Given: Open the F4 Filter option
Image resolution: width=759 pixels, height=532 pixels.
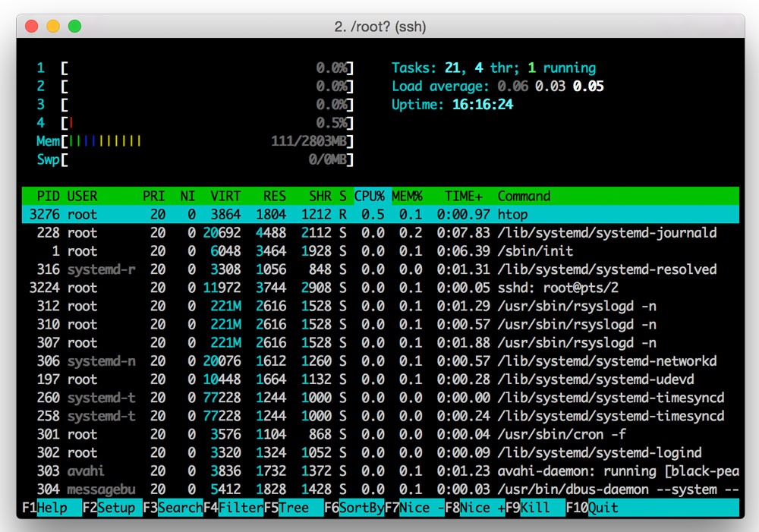Looking at the screenshot, I should [240, 508].
